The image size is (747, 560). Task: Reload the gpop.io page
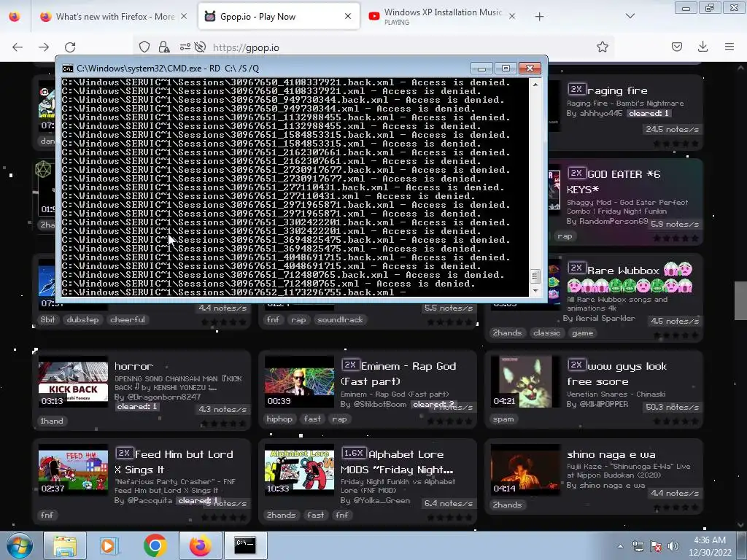pyautogui.click(x=70, y=47)
